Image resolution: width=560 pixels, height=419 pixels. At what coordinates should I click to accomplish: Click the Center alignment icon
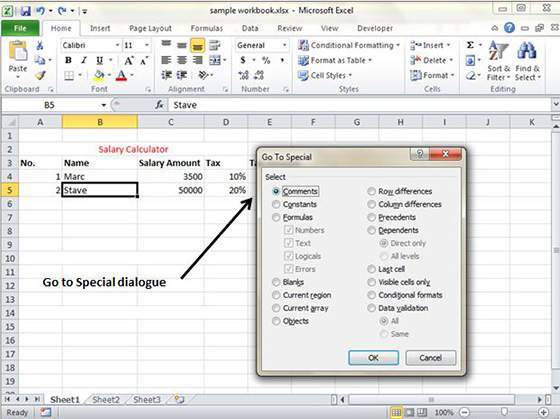pos(182,60)
